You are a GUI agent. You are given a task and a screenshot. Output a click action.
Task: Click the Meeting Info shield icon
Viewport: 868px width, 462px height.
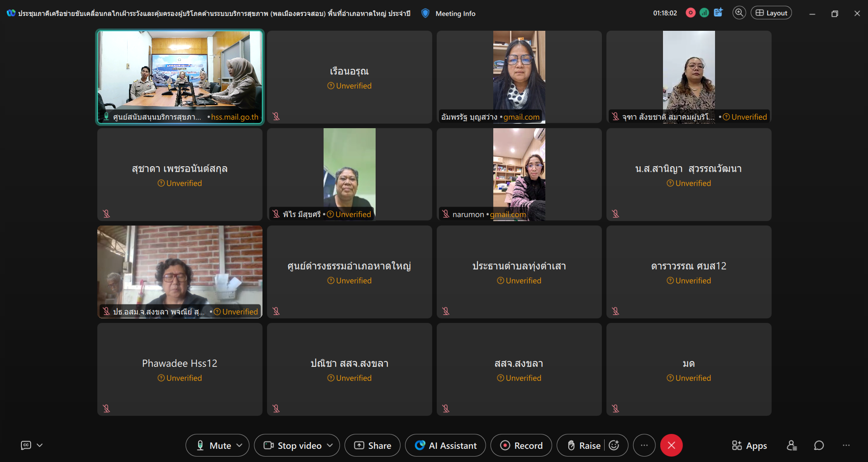[425, 14]
